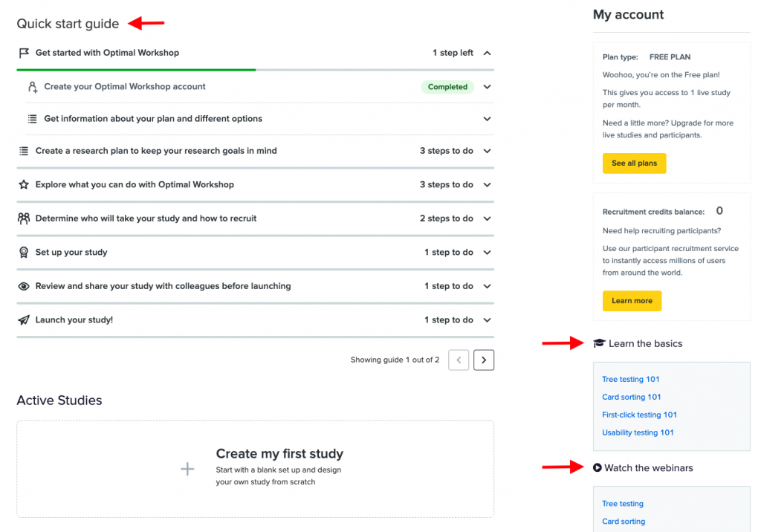Open the First-click testing 101 link

639,415
